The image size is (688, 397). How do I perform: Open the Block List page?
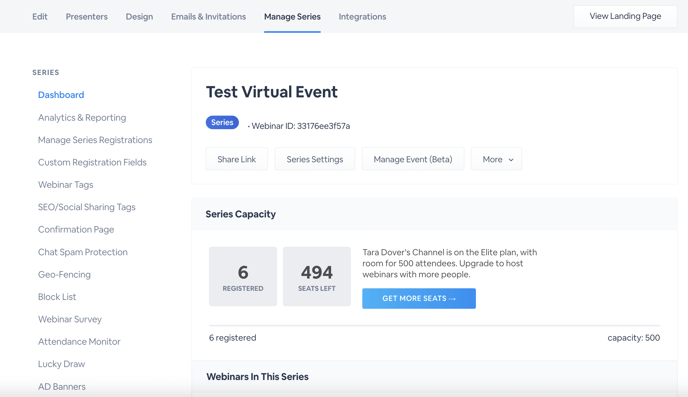[57, 297]
